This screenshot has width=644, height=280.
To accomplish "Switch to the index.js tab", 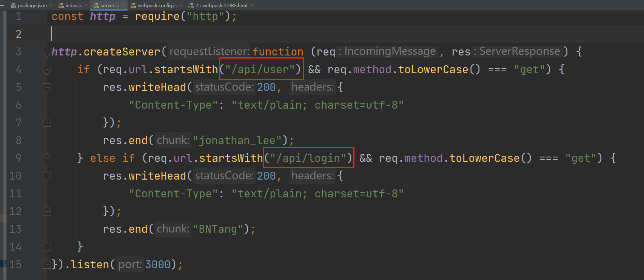I will 74,5.
